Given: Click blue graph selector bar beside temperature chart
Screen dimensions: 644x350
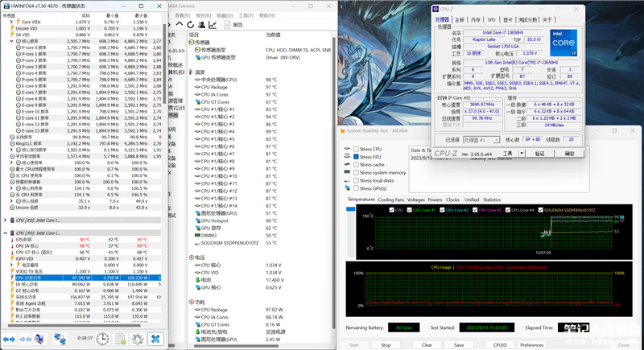Looking at the screenshot, I should point(350,209).
